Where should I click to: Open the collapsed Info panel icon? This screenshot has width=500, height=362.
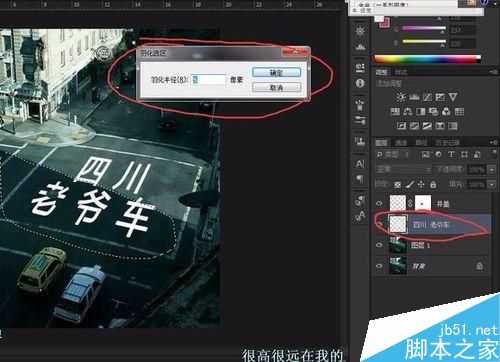[x=360, y=83]
